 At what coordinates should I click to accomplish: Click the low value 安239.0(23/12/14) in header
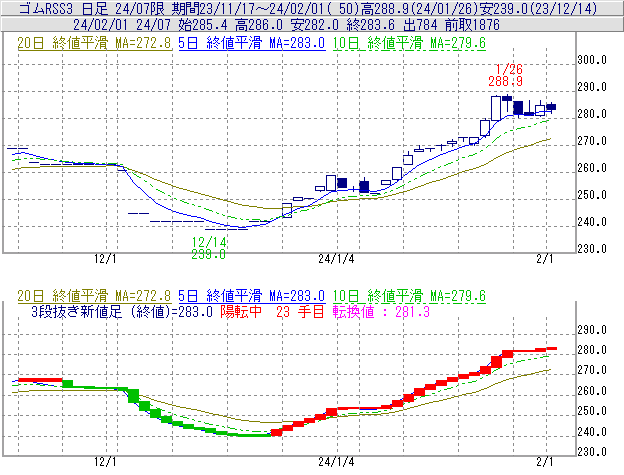pyautogui.click(x=538, y=9)
